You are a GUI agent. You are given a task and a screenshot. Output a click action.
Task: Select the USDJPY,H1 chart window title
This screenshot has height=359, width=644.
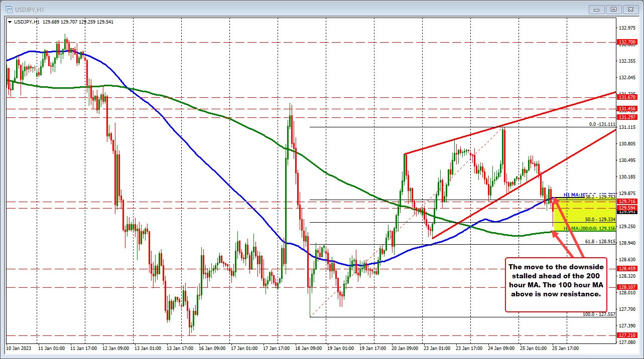click(30, 9)
